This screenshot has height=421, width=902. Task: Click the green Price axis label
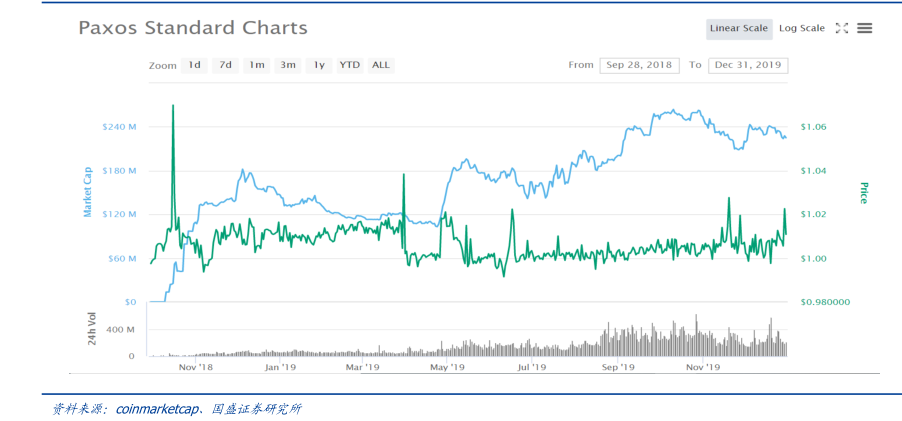[862, 193]
